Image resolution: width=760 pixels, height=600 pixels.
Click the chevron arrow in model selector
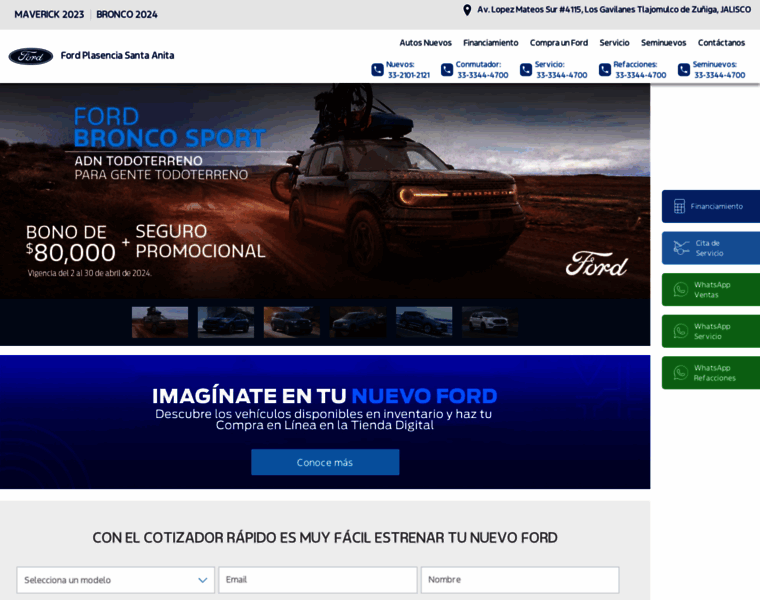203,580
